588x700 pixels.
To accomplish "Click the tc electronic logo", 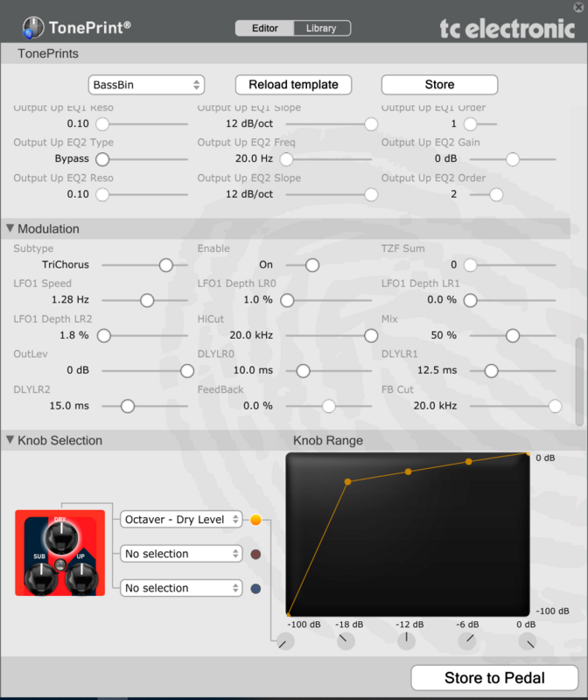I will tap(507, 29).
